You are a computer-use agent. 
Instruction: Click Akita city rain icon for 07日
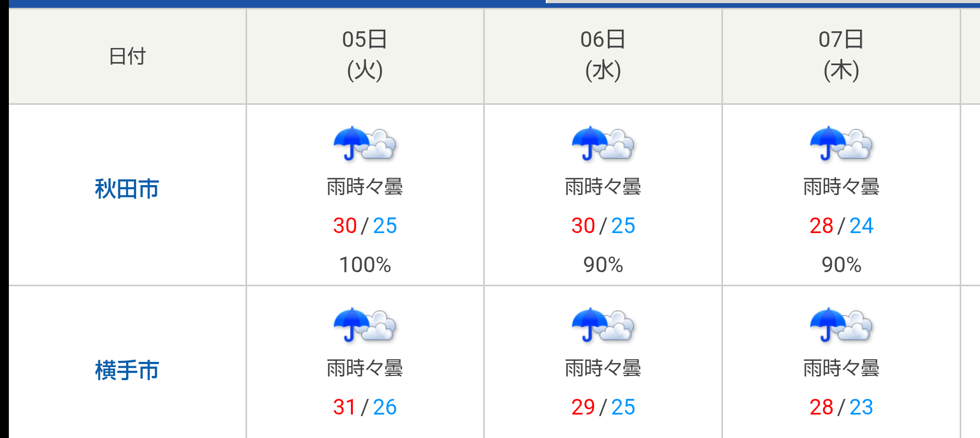point(841,143)
